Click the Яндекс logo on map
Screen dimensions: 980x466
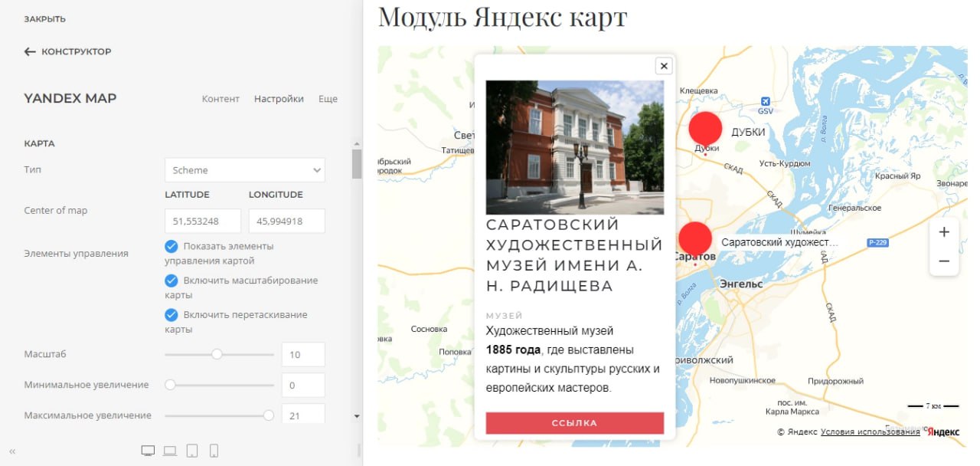(943, 432)
